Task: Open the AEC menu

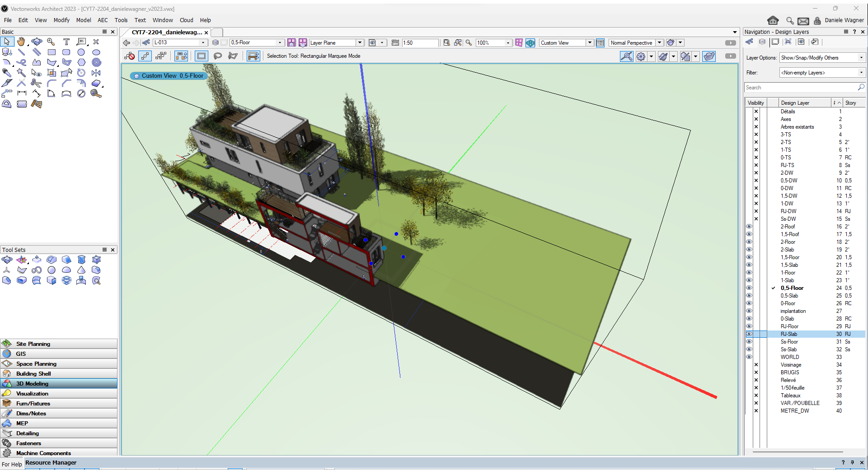Action: point(103,20)
